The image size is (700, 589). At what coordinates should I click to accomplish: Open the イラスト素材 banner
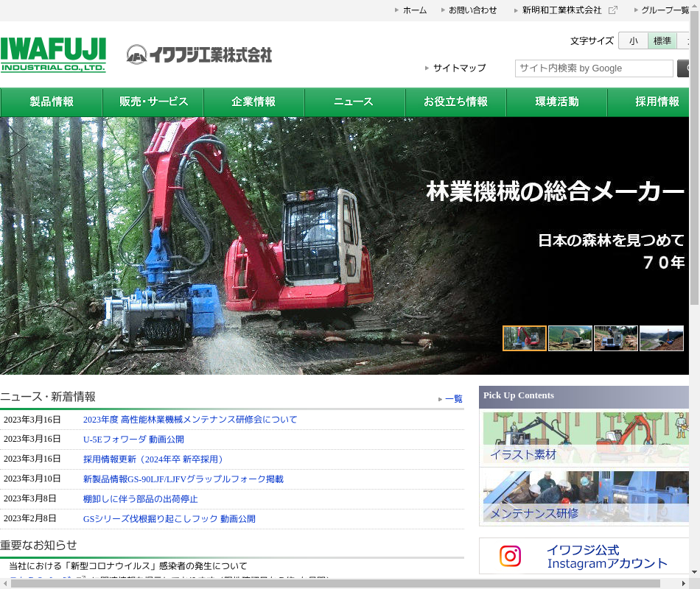coord(586,438)
